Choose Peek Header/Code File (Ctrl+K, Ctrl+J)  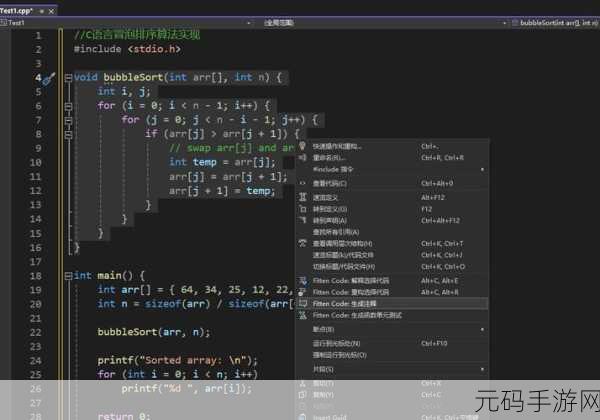(392, 255)
